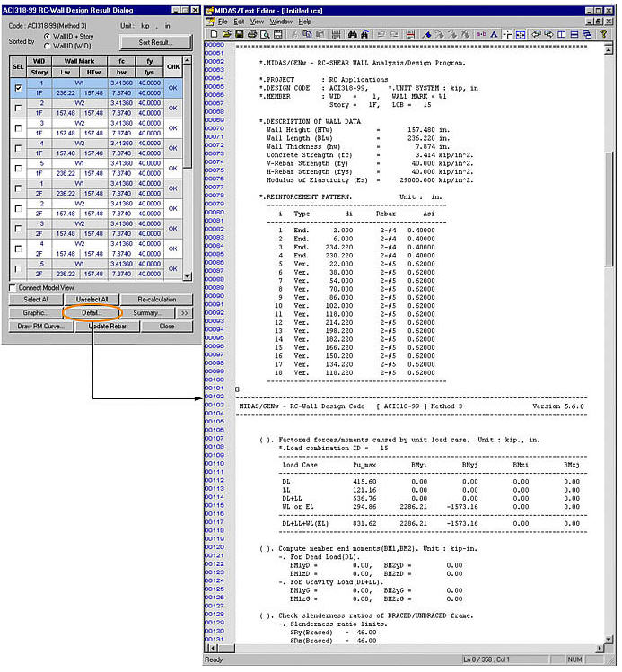Click text editor vertical scroll-down arrow

click(609, 639)
